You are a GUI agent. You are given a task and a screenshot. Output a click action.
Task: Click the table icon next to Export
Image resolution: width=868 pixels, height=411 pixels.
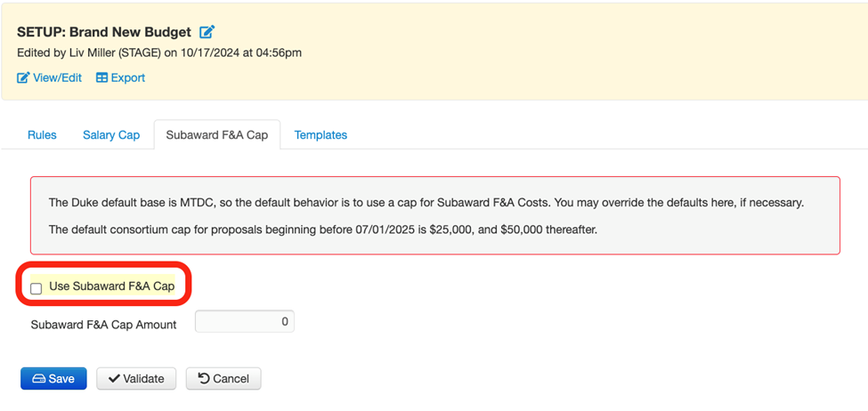pyautogui.click(x=101, y=78)
